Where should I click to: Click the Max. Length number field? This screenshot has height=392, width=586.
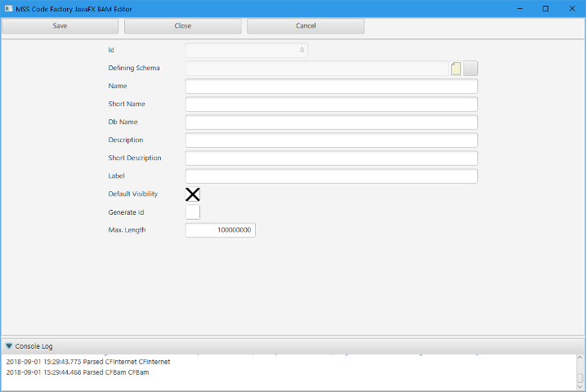click(x=221, y=231)
